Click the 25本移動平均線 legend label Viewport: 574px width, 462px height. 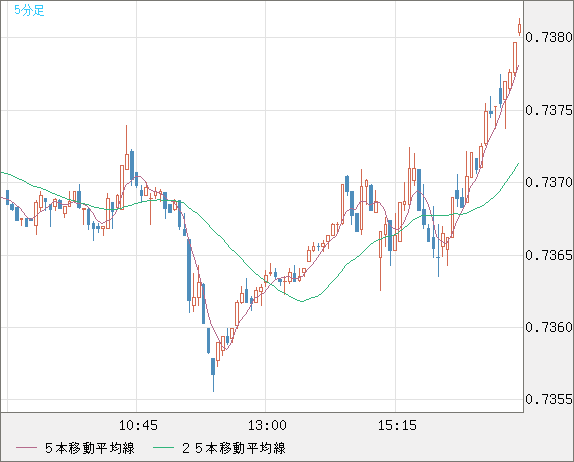pyautogui.click(x=234, y=448)
